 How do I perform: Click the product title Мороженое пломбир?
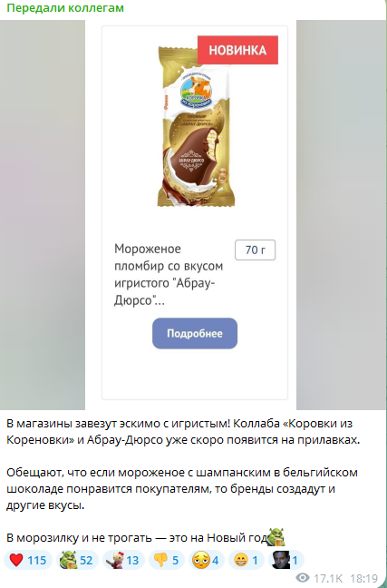click(x=169, y=275)
